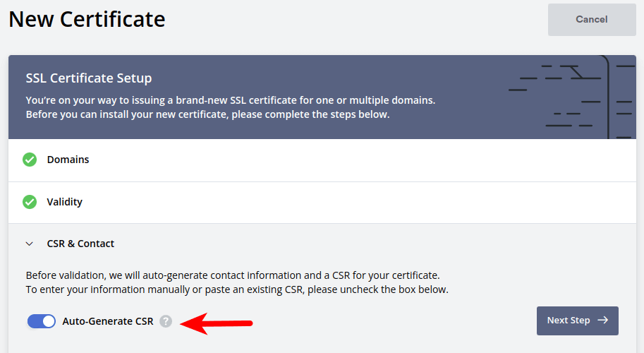Image resolution: width=644 pixels, height=353 pixels.
Task: Click the "Before validation" description line
Action: point(233,275)
